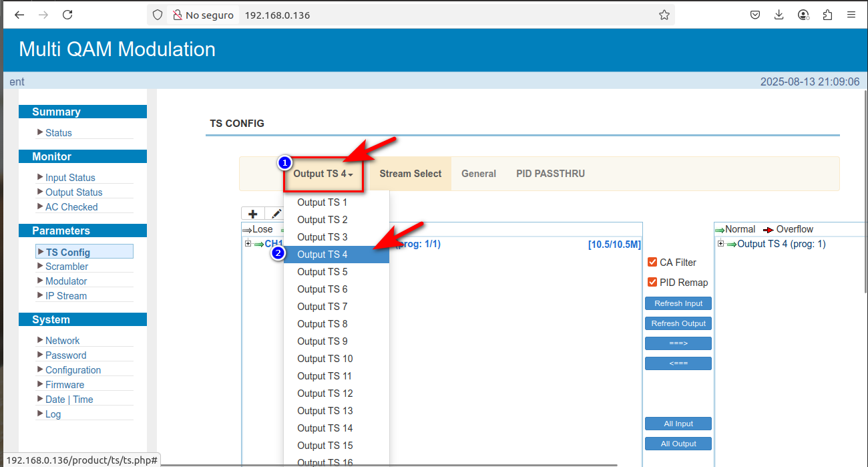This screenshot has width=868, height=467.
Task: Click the pencil edit icon button
Action: point(276,214)
